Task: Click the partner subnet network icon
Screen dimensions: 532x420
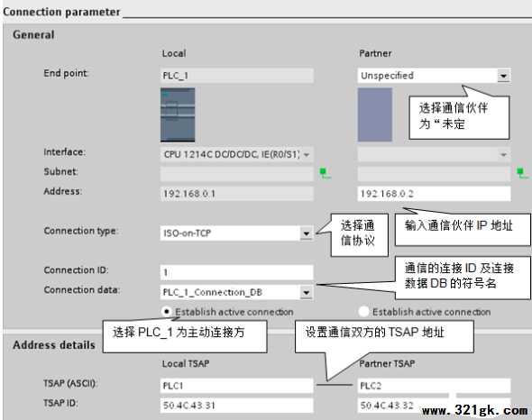Action: (x=522, y=173)
